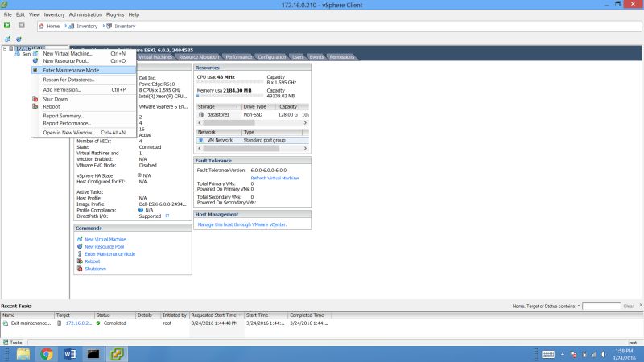Click the memory usage progress bar
The image size is (644, 362).
(x=229, y=96)
